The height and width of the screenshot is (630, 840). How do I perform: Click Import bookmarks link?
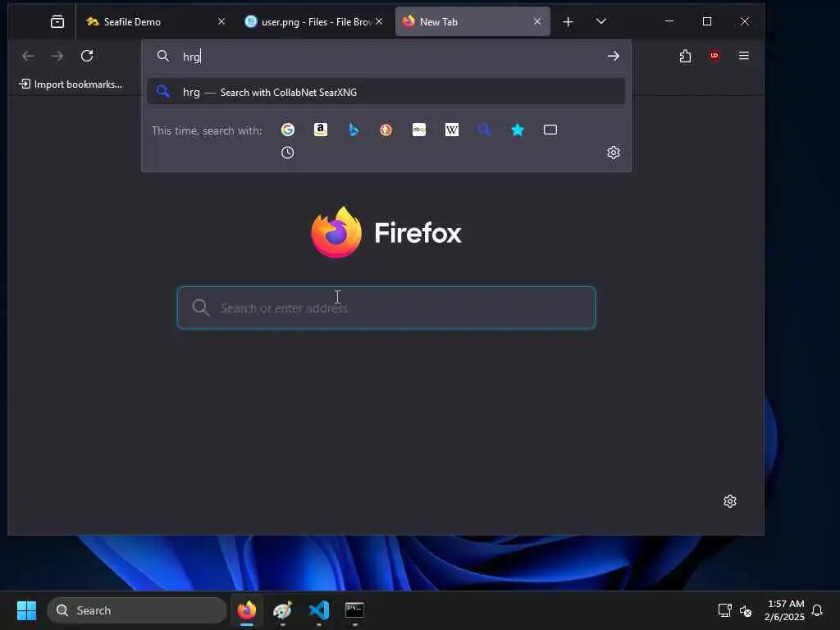pyautogui.click(x=71, y=84)
